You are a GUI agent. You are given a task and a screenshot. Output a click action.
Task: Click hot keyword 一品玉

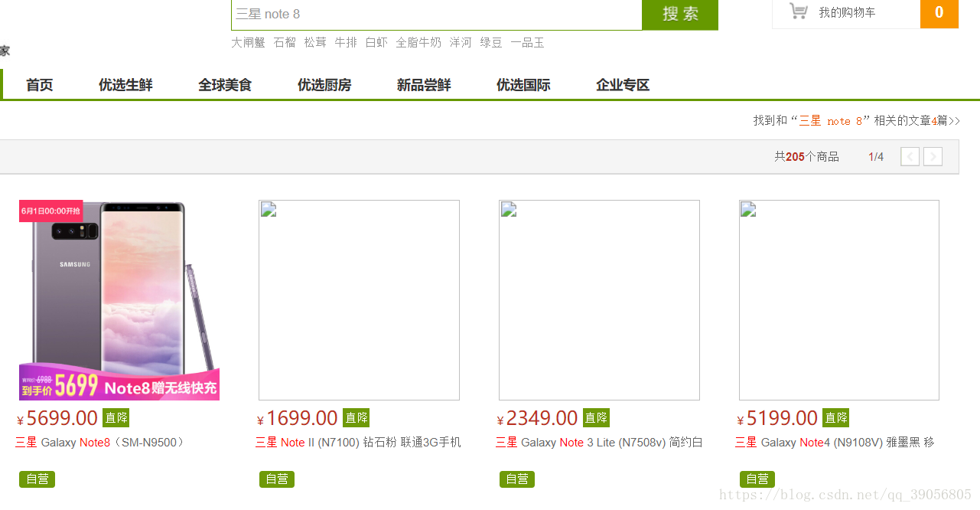coord(527,43)
